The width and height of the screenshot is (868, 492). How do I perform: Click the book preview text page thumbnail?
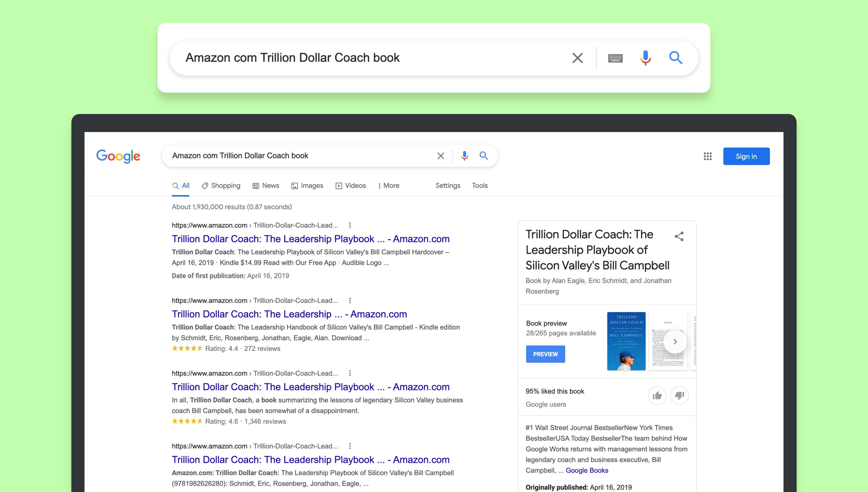coord(668,341)
